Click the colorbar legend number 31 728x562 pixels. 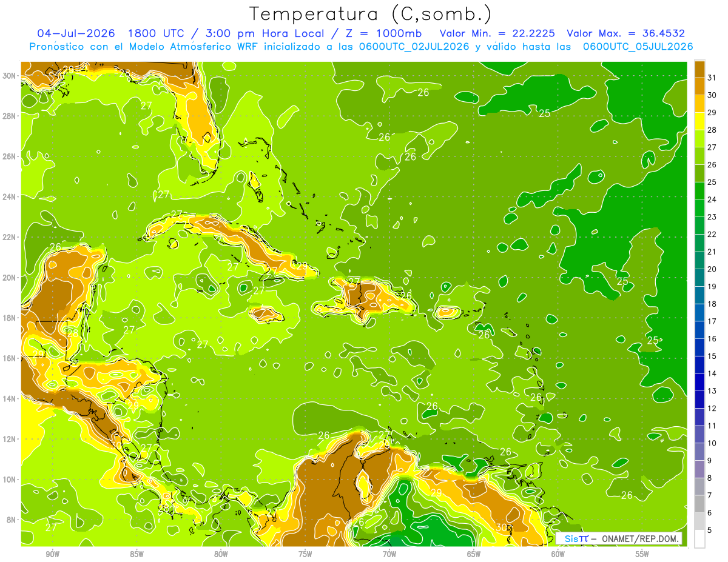coord(712,78)
